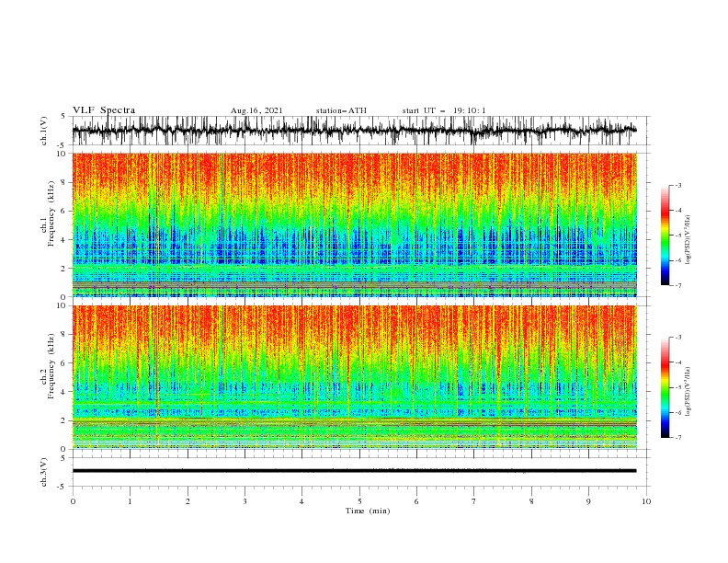Select the "start UT = 19:10:1" text
Viewport: 728px width, 563px height.
click(444, 110)
